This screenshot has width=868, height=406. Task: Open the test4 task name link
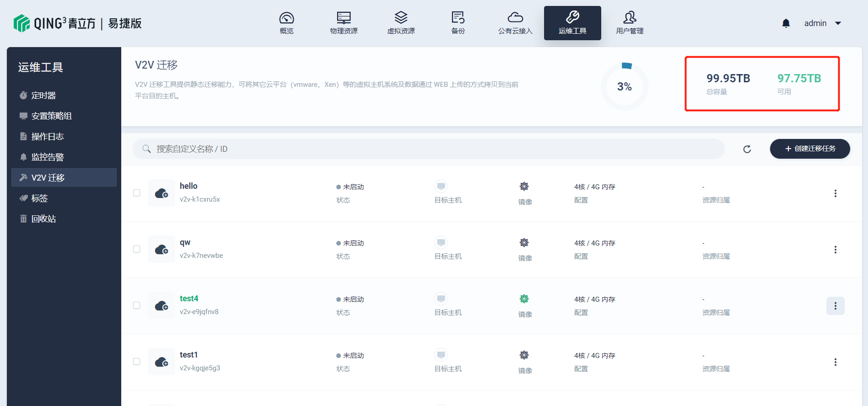click(x=189, y=299)
